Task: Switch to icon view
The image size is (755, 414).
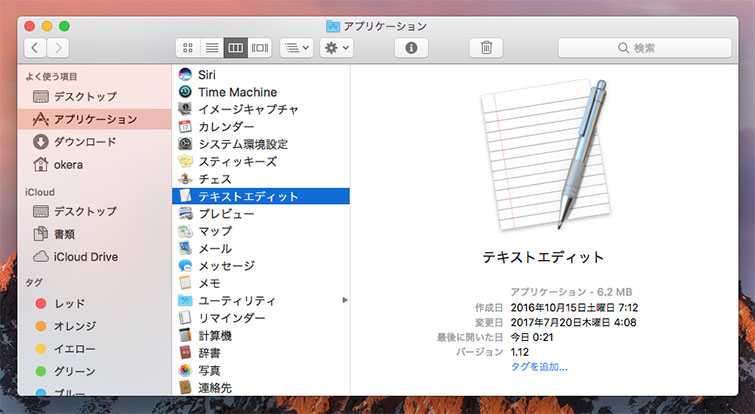Action: [x=188, y=48]
